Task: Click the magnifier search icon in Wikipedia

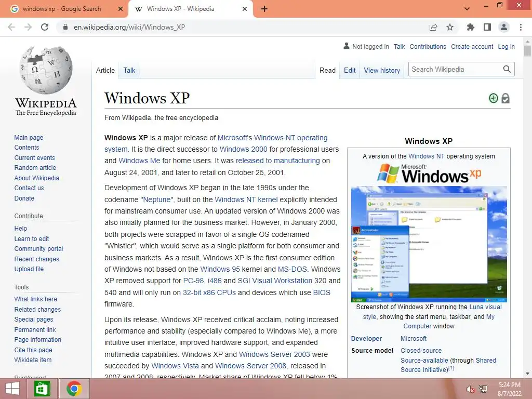Action: pos(507,69)
